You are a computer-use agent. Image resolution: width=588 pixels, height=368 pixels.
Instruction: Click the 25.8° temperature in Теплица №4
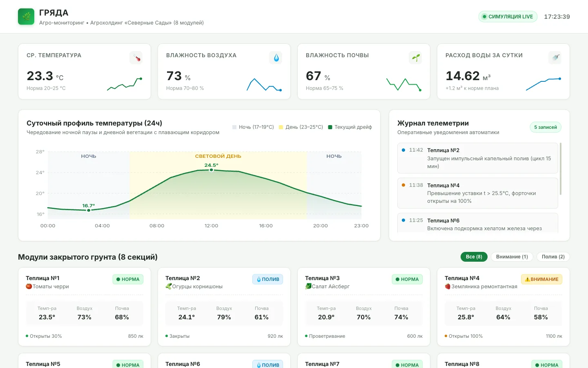[466, 317]
